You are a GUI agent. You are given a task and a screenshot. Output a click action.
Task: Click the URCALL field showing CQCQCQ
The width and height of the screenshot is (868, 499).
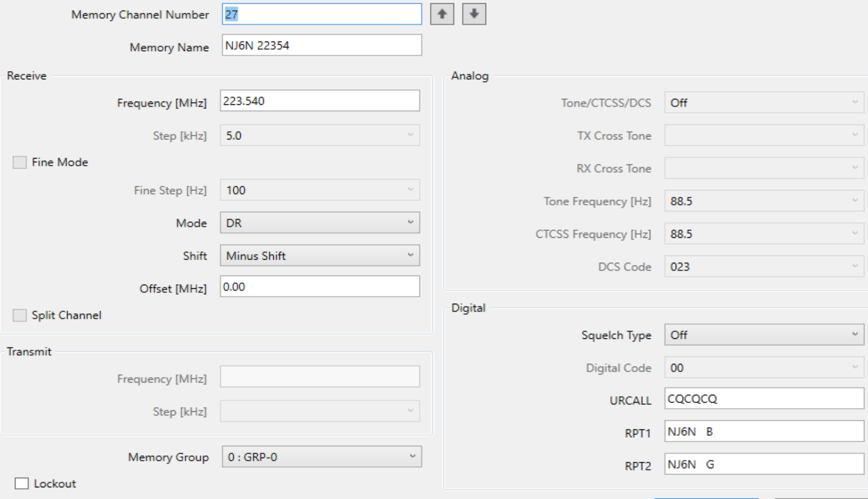point(764,398)
